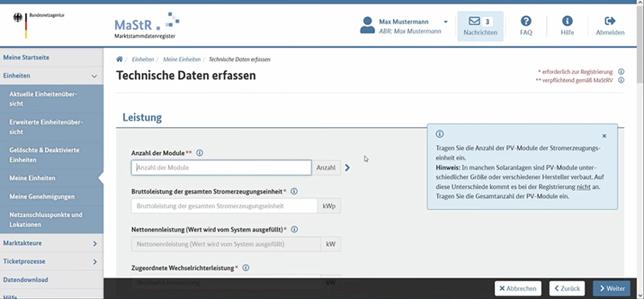Click the arrow next to Anzahl field

[x=348, y=168]
